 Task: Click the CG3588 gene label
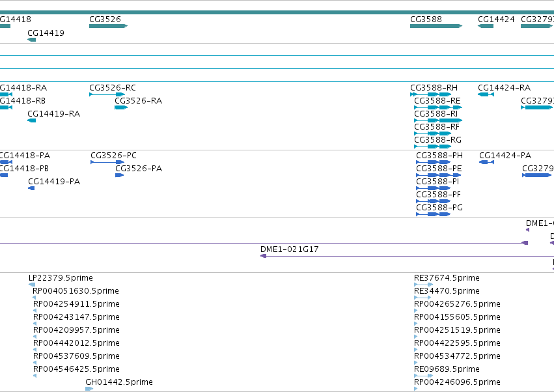click(x=426, y=20)
